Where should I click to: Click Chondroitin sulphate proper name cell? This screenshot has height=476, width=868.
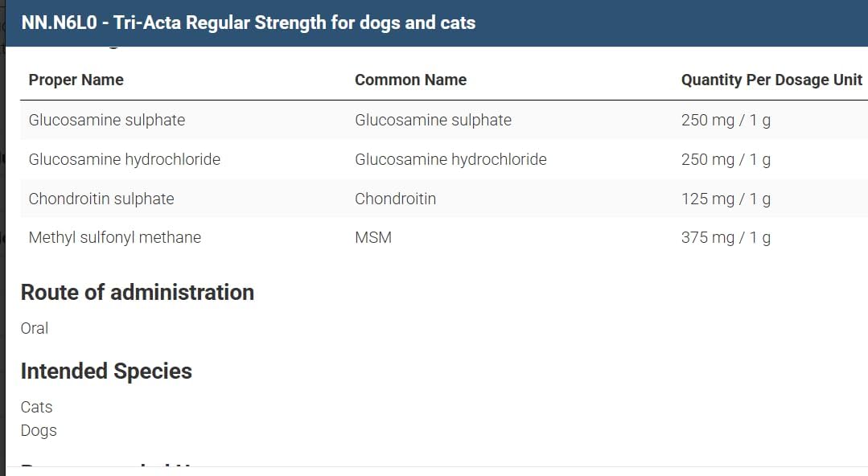[101, 199]
